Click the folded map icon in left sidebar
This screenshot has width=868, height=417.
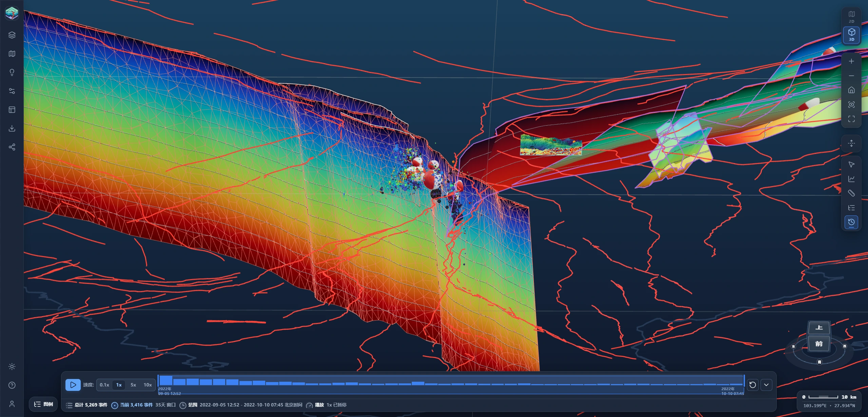[12, 54]
